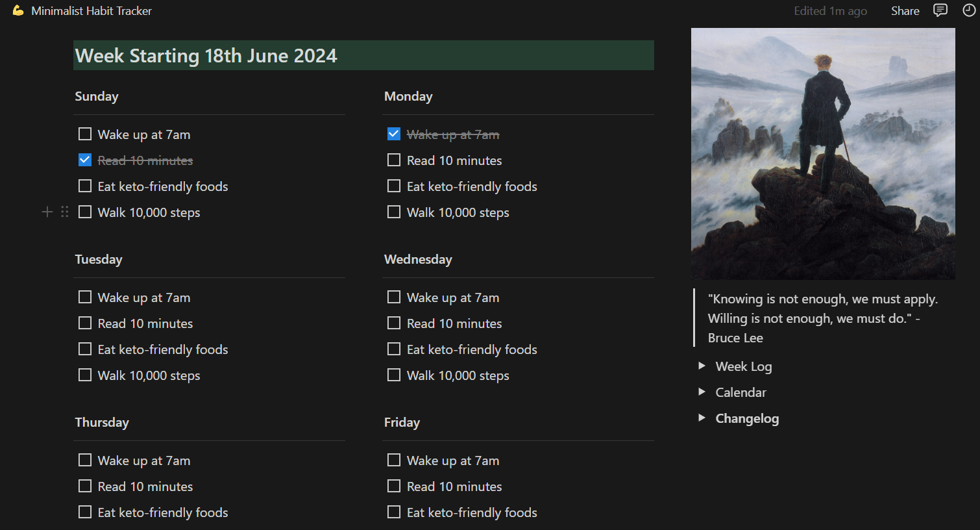
Task: Uncheck Sunday's Read 10 minutes
Action: click(85, 160)
